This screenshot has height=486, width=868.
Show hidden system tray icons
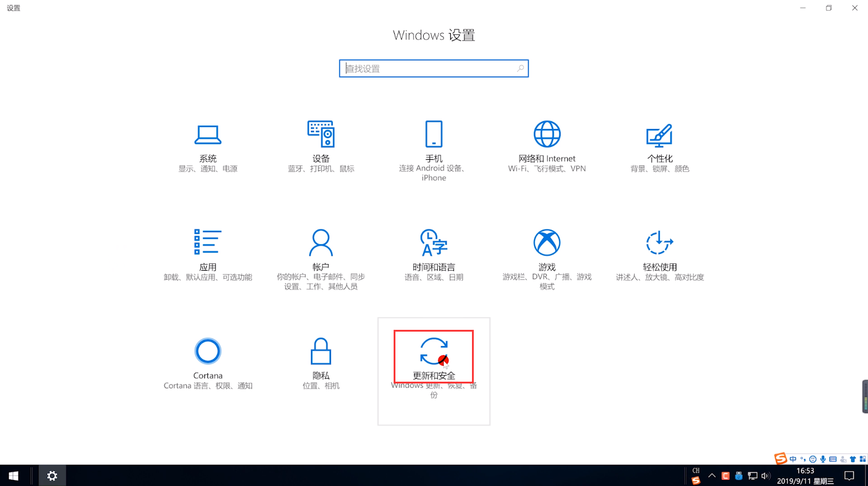[712, 476]
